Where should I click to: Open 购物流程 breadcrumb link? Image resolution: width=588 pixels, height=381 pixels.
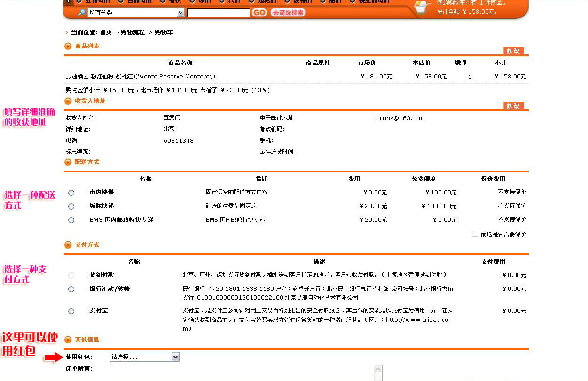[133, 32]
